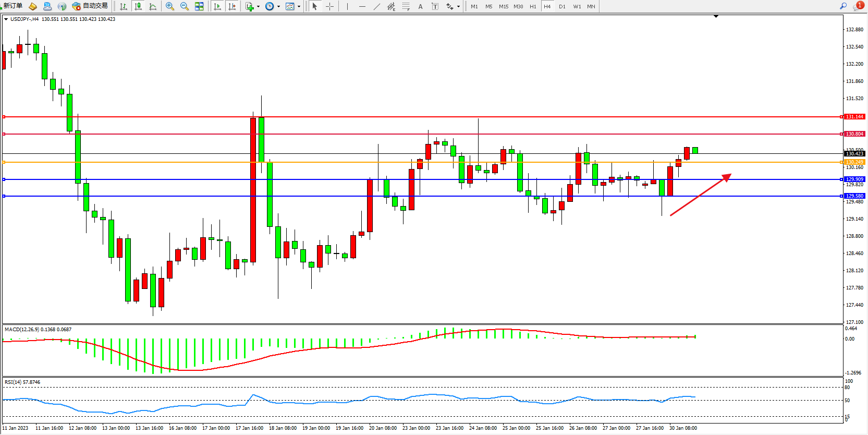The width and height of the screenshot is (868, 435).
Task: Pick the horizontal line drawing tool
Action: coord(362,6)
